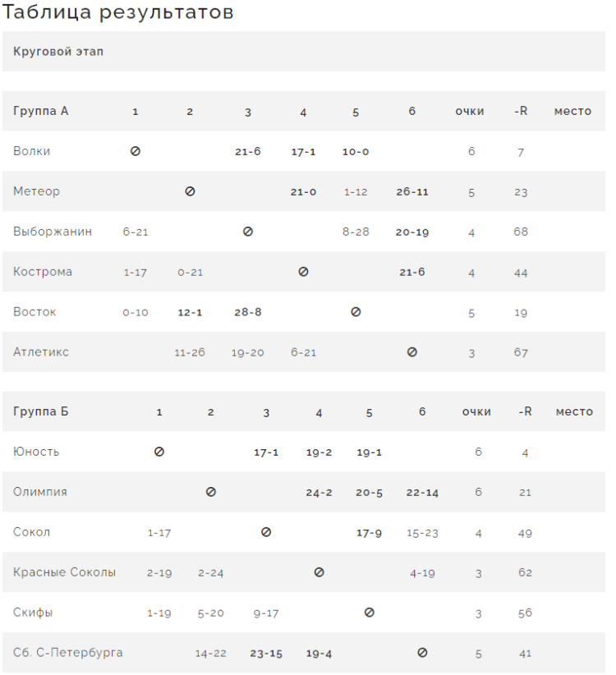This screenshot has height=675, width=616.
Task: Click the Сокол row crossed-circle icon
Action: 266,532
